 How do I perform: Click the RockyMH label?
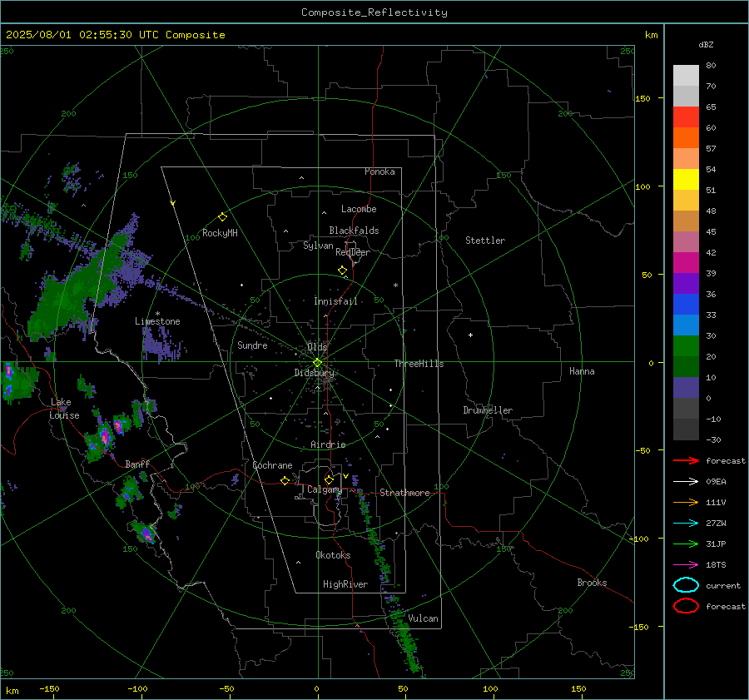[x=220, y=233]
